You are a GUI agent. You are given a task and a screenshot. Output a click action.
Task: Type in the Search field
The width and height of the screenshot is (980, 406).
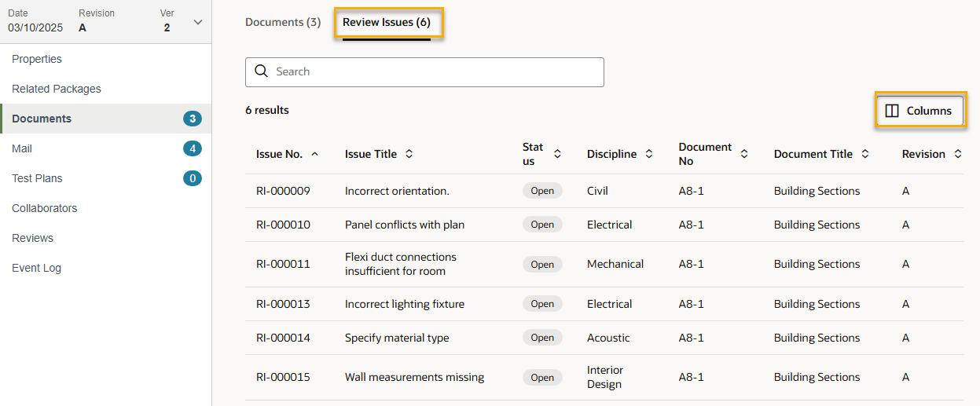tap(432, 71)
